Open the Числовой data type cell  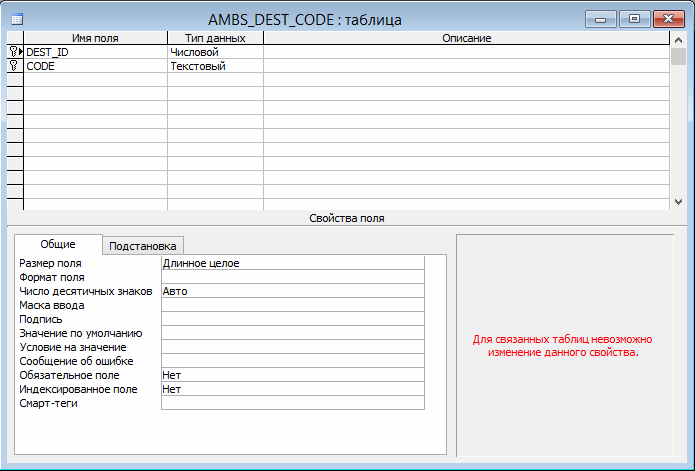[x=215, y=52]
